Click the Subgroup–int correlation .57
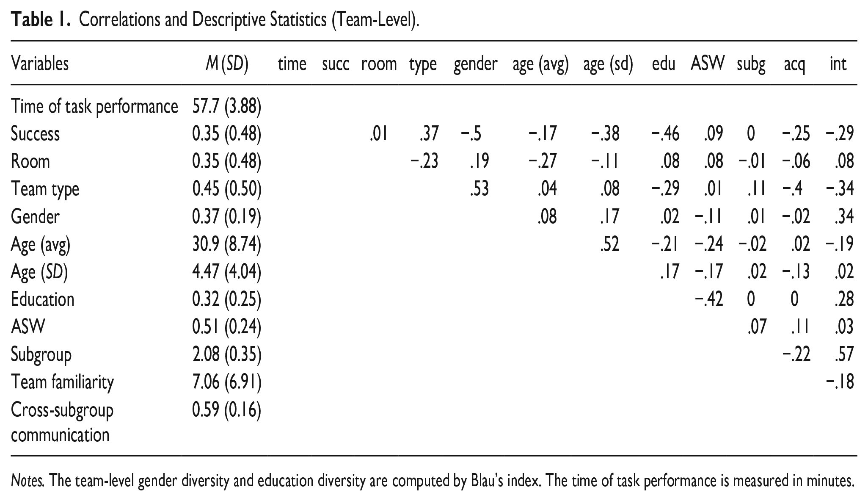 pyautogui.click(x=844, y=354)
